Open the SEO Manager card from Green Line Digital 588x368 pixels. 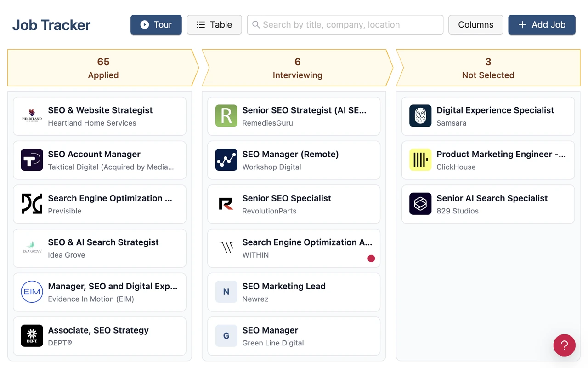pyautogui.click(x=294, y=336)
